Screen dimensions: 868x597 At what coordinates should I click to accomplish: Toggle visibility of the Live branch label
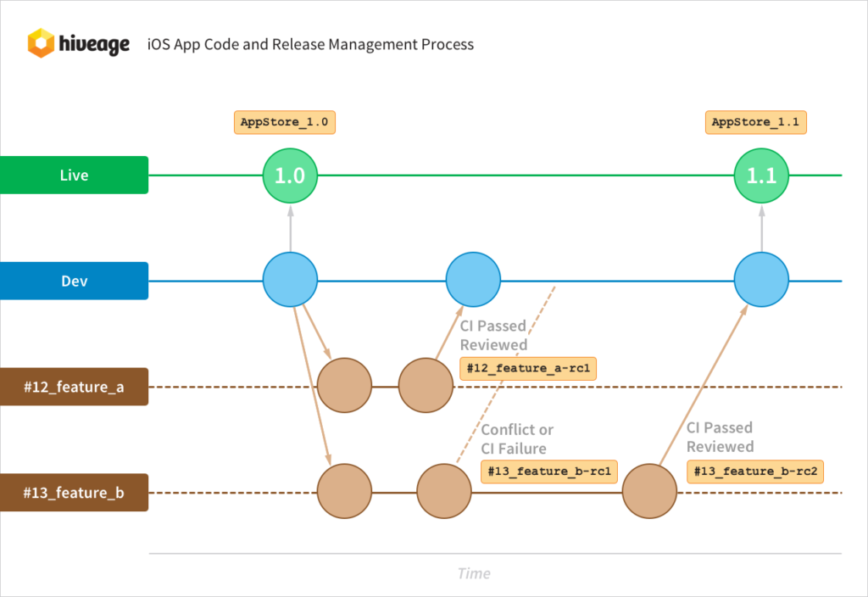(74, 175)
